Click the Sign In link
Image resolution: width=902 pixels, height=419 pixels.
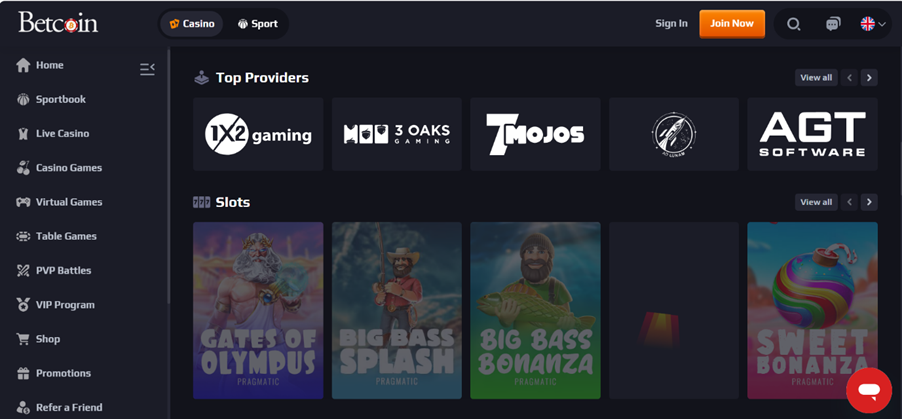click(x=671, y=24)
